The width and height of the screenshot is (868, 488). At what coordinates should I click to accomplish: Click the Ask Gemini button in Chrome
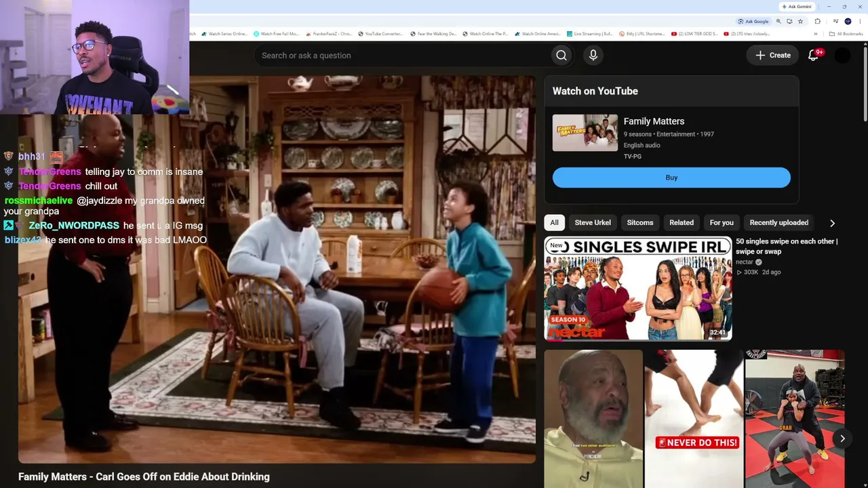point(797,7)
